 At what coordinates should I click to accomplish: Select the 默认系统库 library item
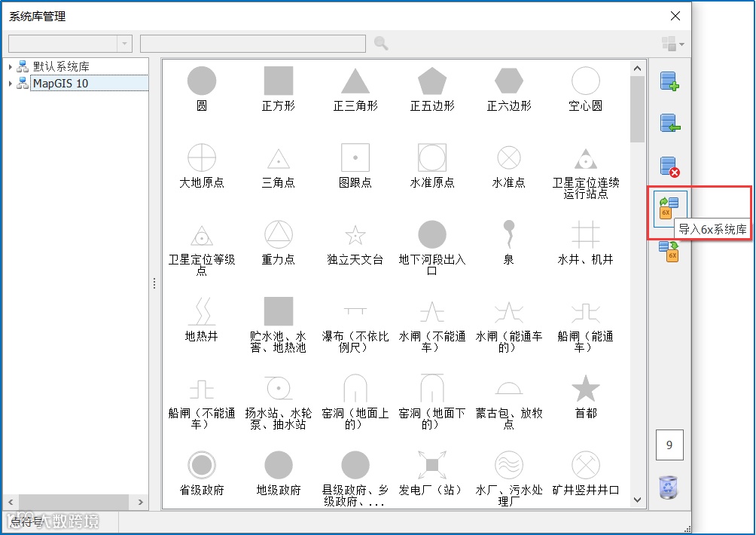(x=61, y=66)
